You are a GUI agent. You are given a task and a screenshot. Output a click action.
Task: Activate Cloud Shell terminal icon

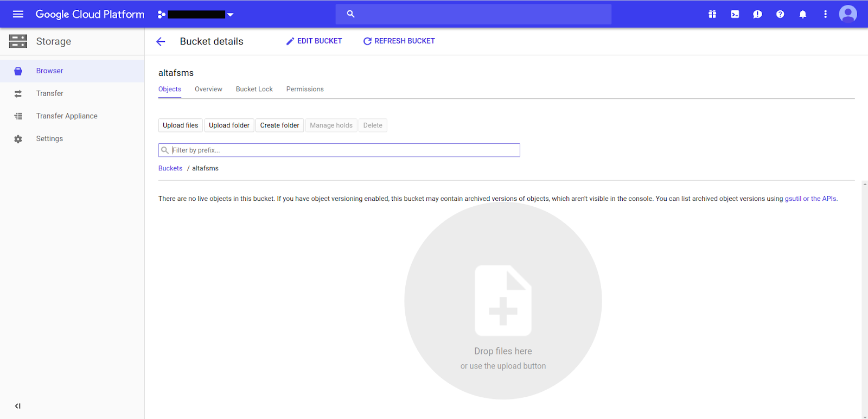coord(735,14)
